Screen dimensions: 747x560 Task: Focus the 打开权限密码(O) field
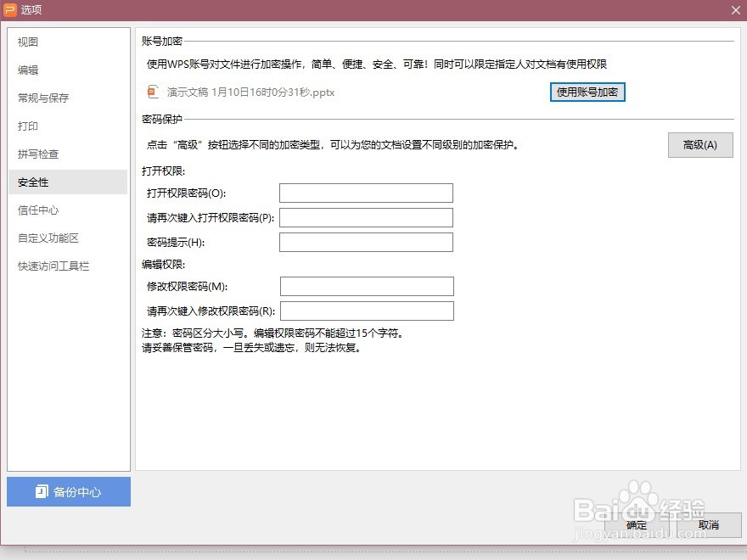point(366,193)
